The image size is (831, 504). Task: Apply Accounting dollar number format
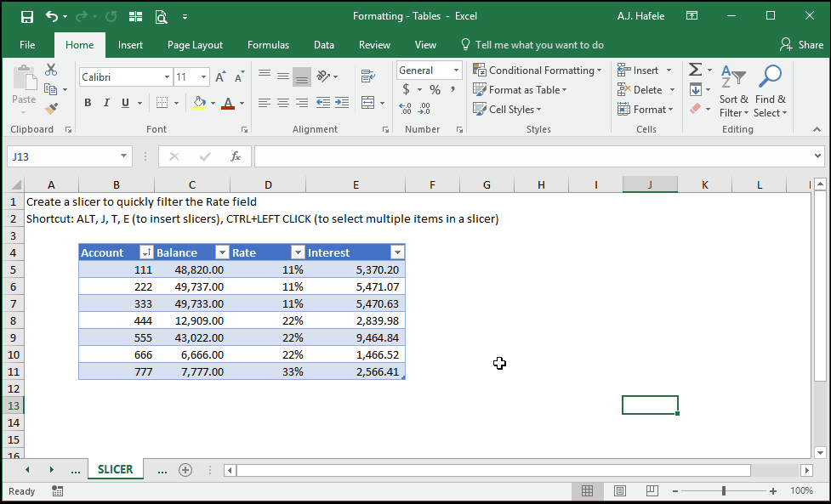(x=406, y=89)
